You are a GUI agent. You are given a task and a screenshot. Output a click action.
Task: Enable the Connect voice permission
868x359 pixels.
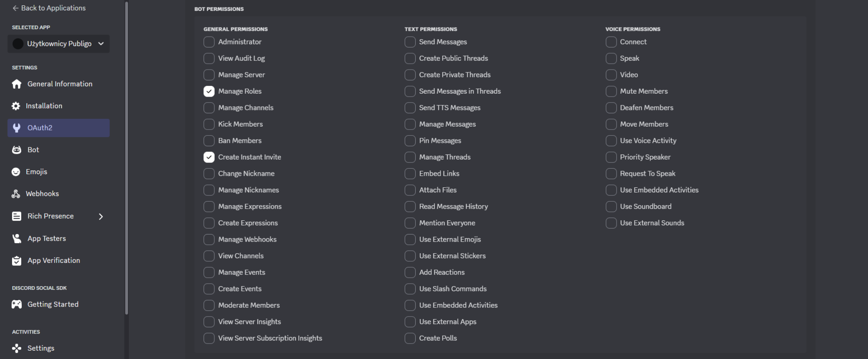611,42
